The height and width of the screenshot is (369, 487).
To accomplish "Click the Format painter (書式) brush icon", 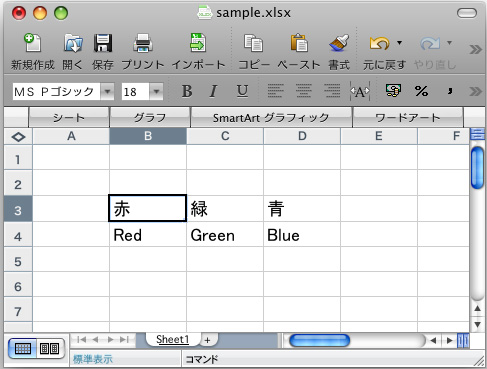I will 339,43.
